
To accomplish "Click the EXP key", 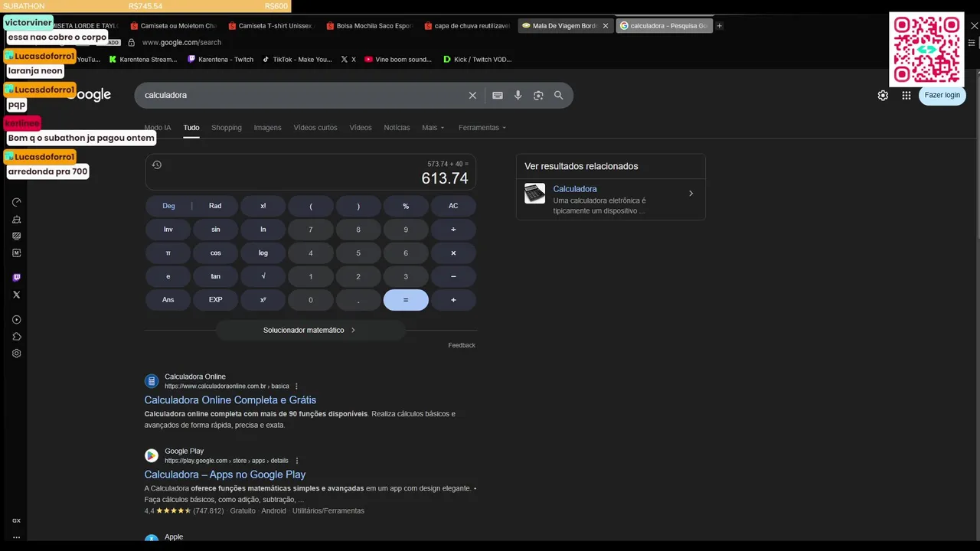I will [x=215, y=300].
